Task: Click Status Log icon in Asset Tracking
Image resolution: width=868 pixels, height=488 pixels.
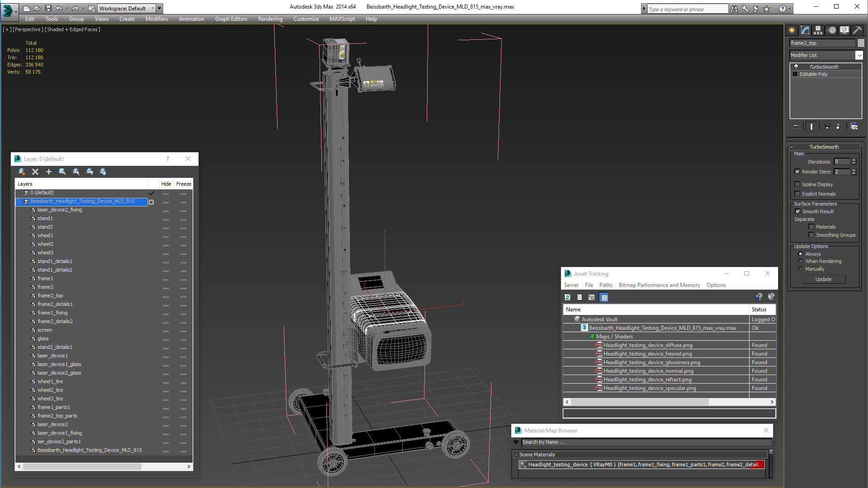Action: click(580, 297)
